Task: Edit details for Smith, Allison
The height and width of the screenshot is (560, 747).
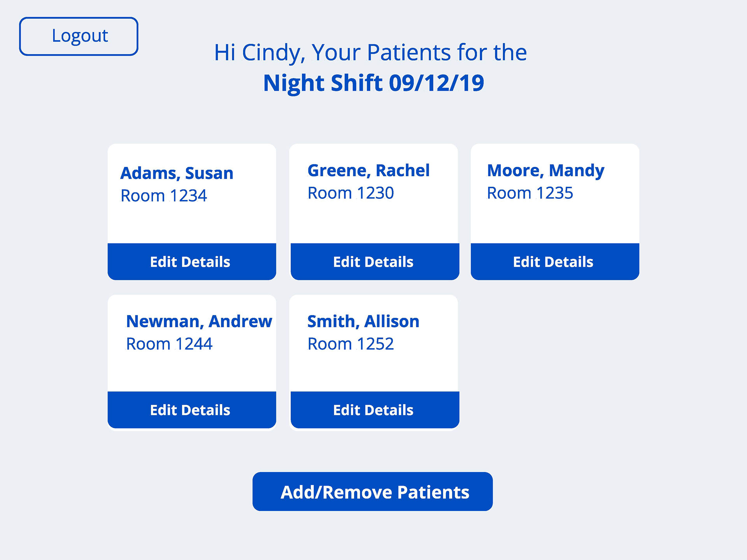Action: [x=375, y=410]
